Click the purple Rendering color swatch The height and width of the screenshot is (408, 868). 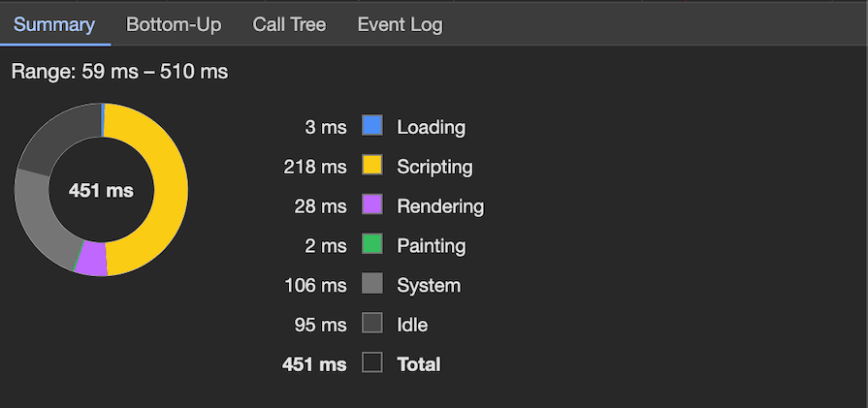[372, 205]
